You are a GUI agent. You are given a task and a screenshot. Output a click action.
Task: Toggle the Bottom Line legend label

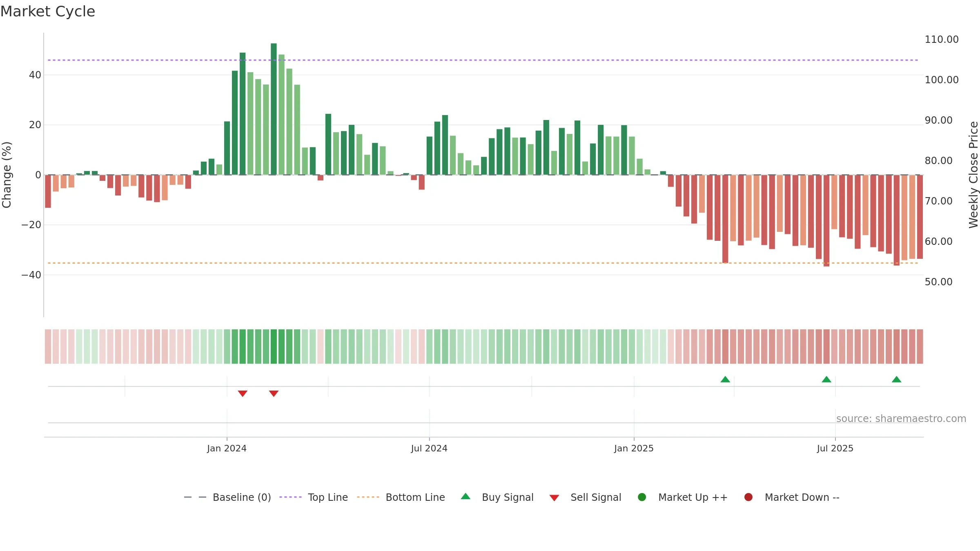(x=415, y=498)
